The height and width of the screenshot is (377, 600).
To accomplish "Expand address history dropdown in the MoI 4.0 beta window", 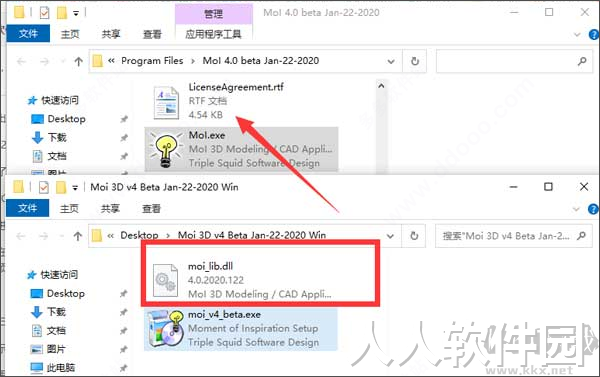I will point(391,61).
